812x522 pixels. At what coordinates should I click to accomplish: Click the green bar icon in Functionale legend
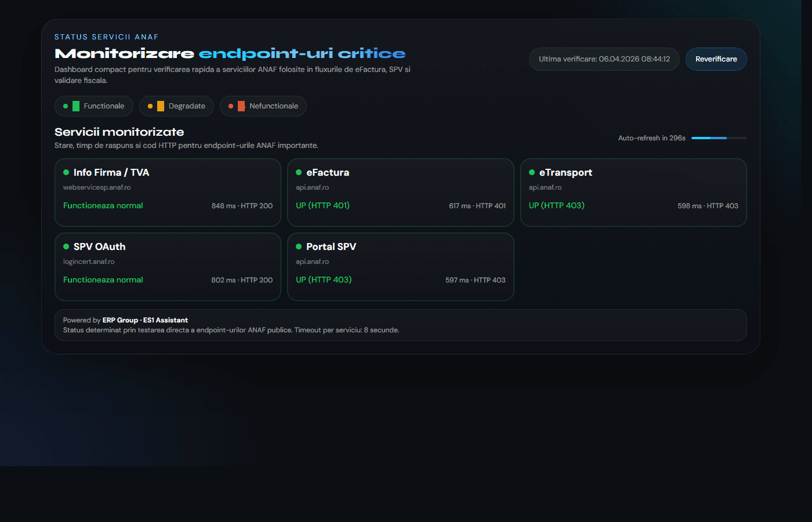[x=76, y=106]
